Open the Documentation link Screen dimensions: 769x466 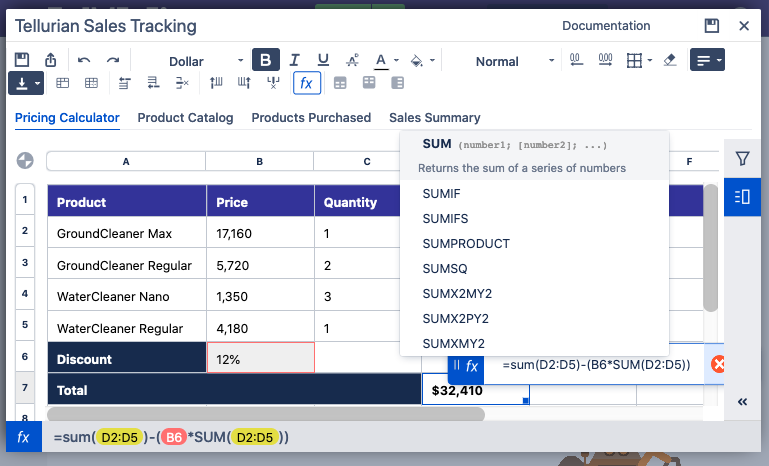[x=606, y=26]
